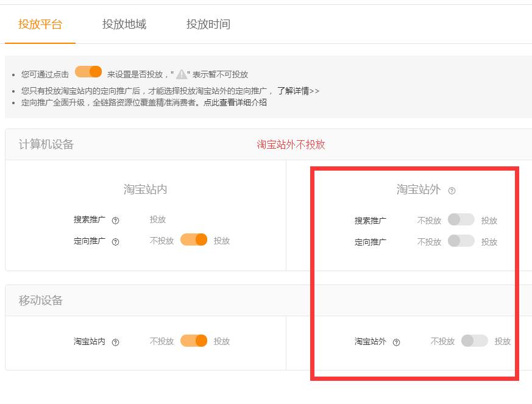Click the sample orange switch in the first tip
This screenshot has height=404, width=532.
(88, 71)
